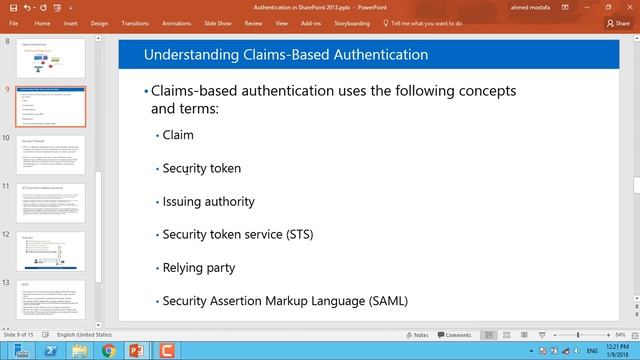This screenshot has height=360, width=640.
Task: Click the Slide 9 of 15 status indicator
Action: tap(18, 335)
